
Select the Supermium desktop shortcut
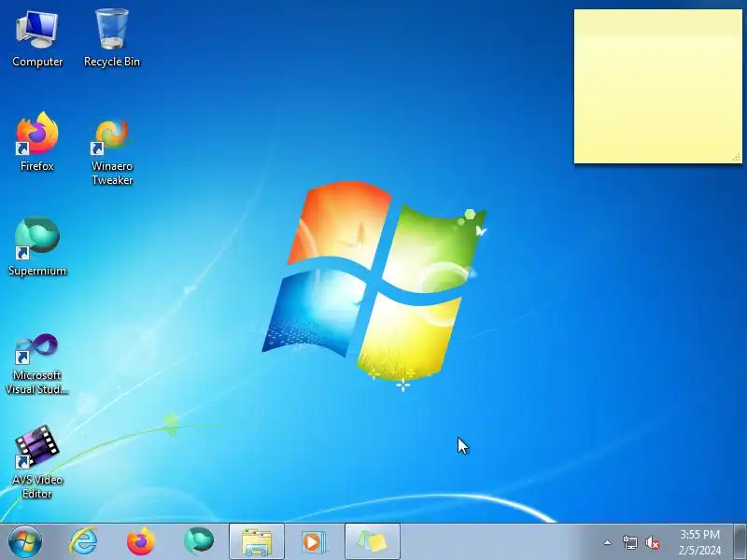(x=37, y=246)
